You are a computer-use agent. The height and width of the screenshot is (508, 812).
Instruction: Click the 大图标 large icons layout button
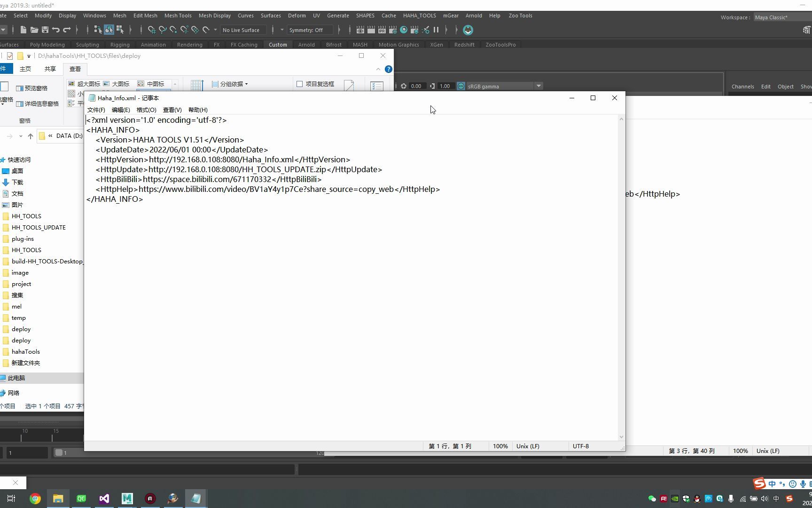click(x=116, y=84)
